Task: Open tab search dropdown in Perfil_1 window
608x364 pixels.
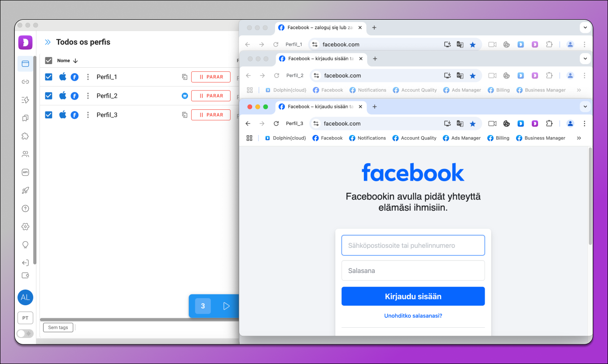Action: click(585, 28)
